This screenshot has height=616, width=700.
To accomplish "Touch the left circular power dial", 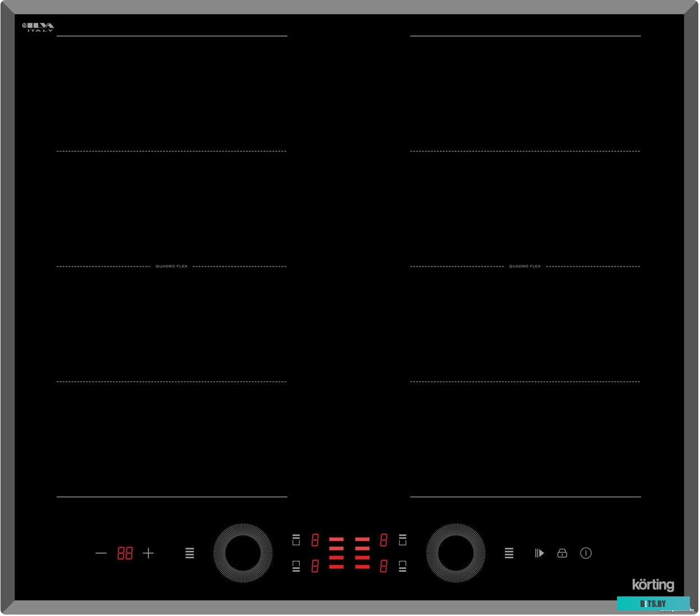I will [243, 553].
